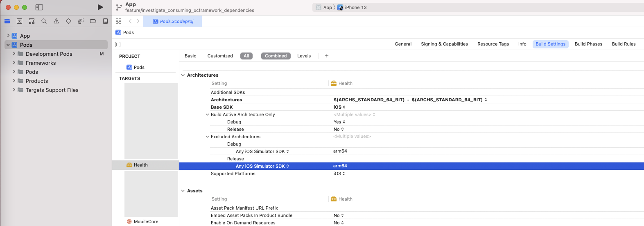Open the Issue navigator warning icon
This screenshot has width=644, height=226.
56,21
